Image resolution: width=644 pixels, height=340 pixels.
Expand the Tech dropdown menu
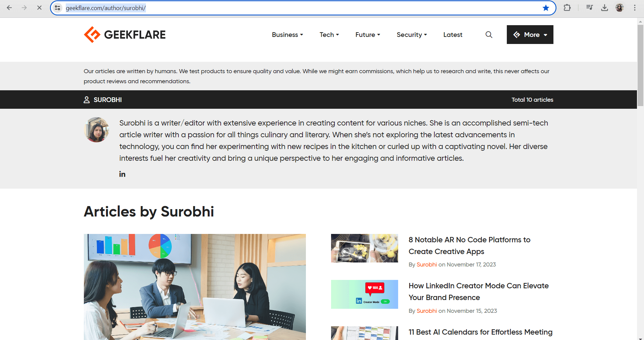(x=329, y=35)
